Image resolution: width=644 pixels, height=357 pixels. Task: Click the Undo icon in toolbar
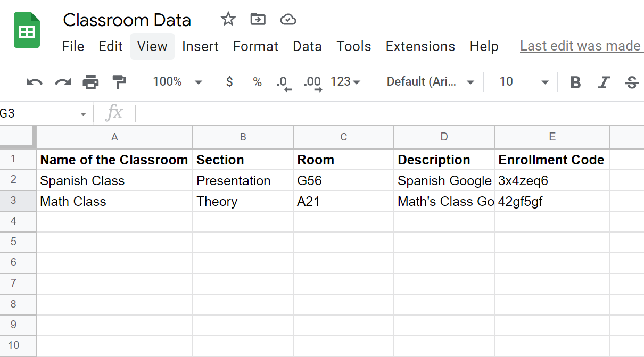point(34,81)
